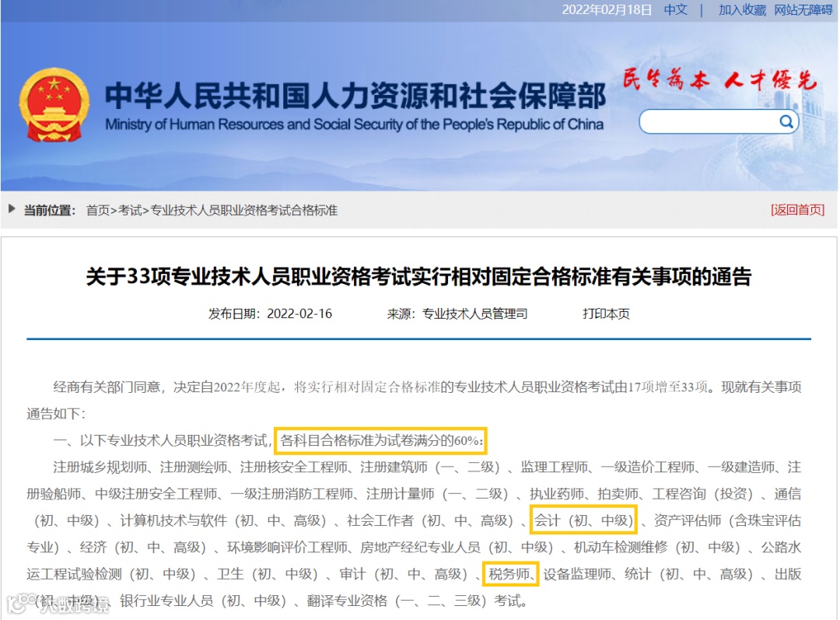Screen dimensions: 840x620
Task: Click the text 执业药师
Action: 557,493
